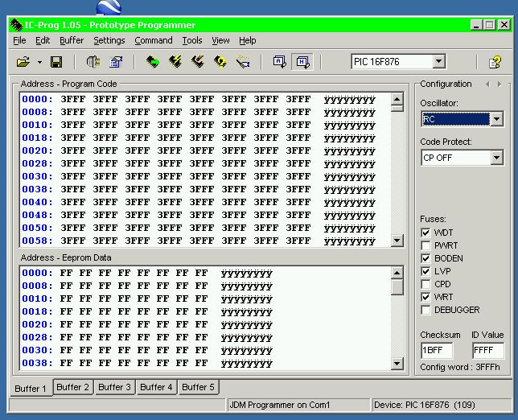Image resolution: width=518 pixels, height=420 pixels.
Task: Open the Oscillator RC dropdown
Action: [x=496, y=119]
